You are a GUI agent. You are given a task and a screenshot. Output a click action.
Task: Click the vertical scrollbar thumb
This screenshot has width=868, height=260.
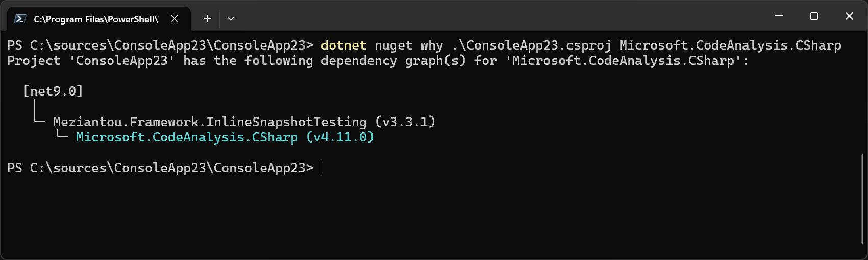point(862,198)
